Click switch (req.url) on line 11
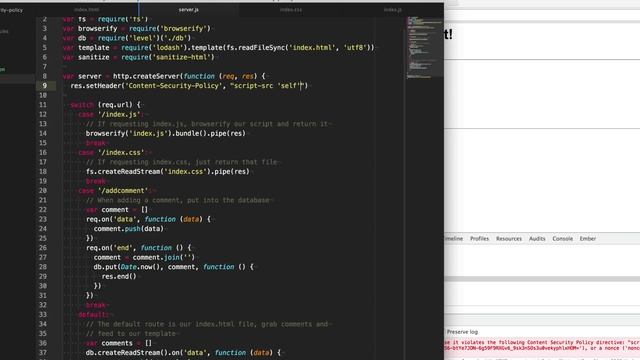Image resolution: width=640 pixels, height=360 pixels. pos(105,105)
